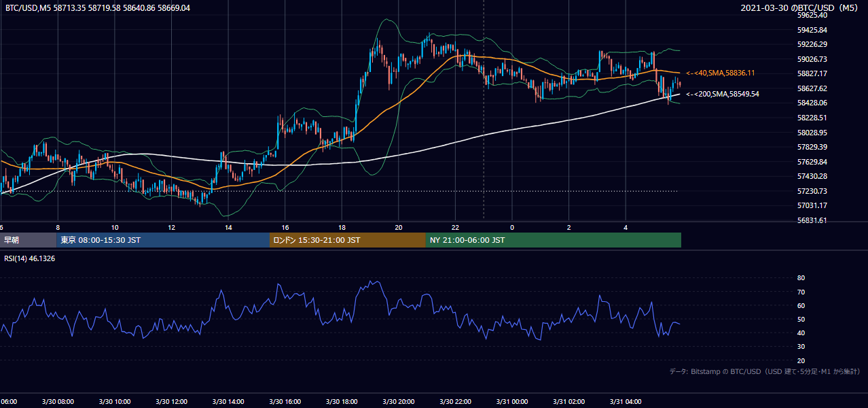Click the BTC/USD,M5 price header text
This screenshot has width=868, height=408.
(x=98, y=8)
